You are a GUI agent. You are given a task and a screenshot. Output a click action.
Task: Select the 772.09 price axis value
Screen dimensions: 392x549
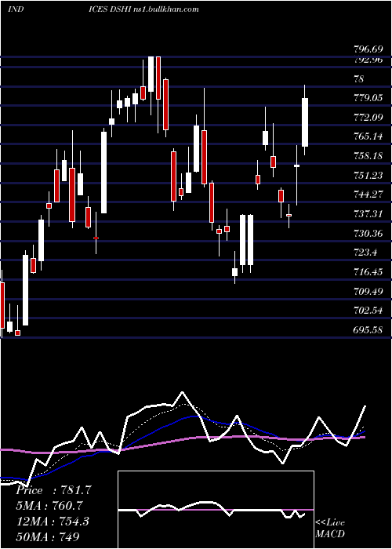tap(368, 118)
